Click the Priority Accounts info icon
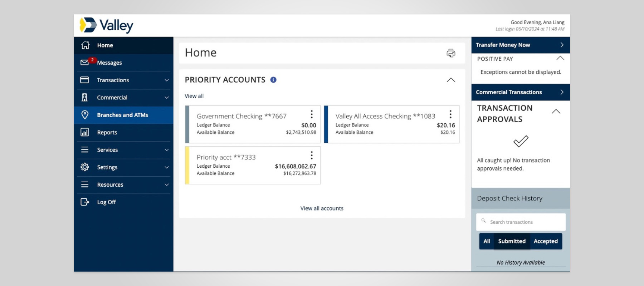Viewport: 644px width, 286px height. point(273,80)
